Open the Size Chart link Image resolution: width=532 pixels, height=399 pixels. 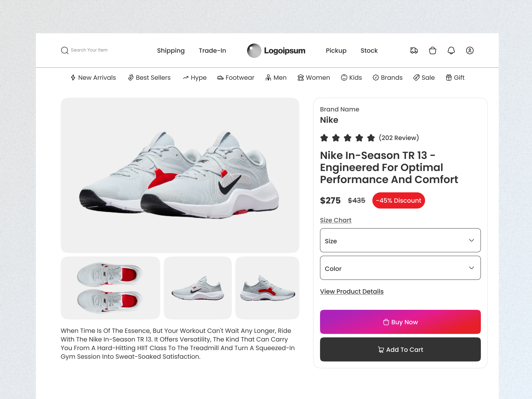pos(335,220)
